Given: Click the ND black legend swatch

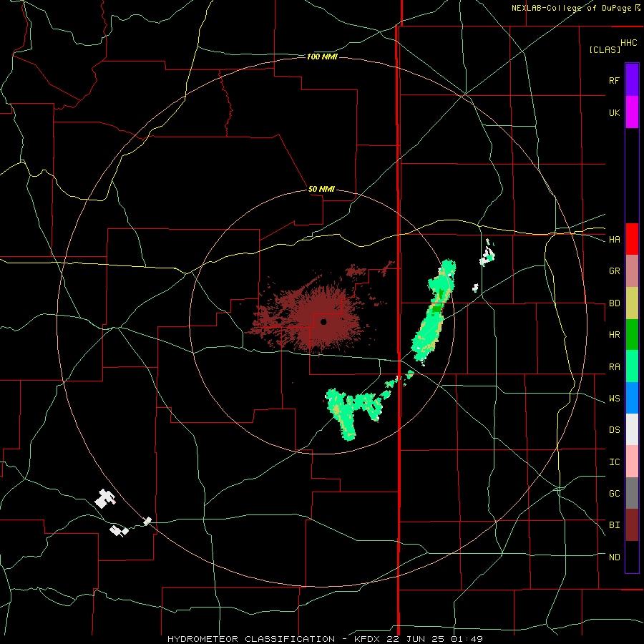Looking at the screenshot, I should tap(632, 557).
